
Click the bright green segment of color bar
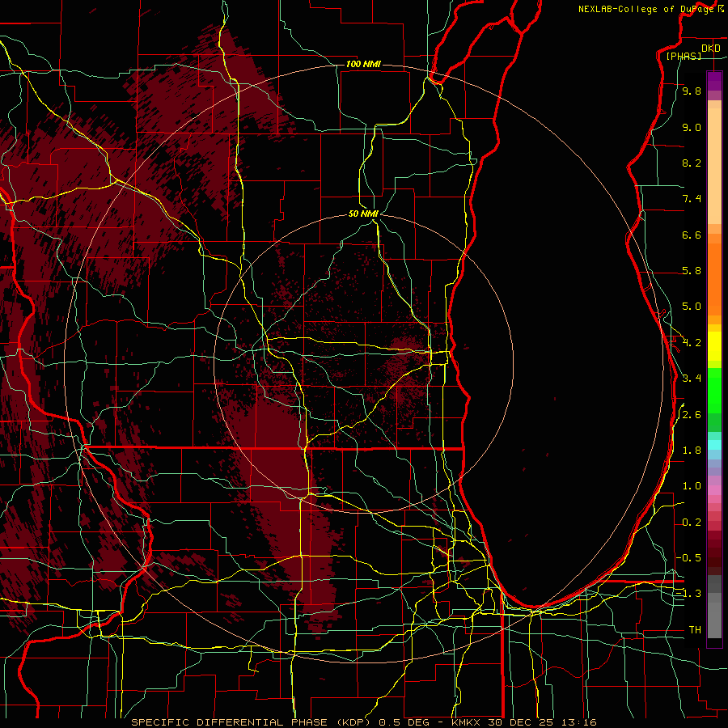click(x=714, y=390)
